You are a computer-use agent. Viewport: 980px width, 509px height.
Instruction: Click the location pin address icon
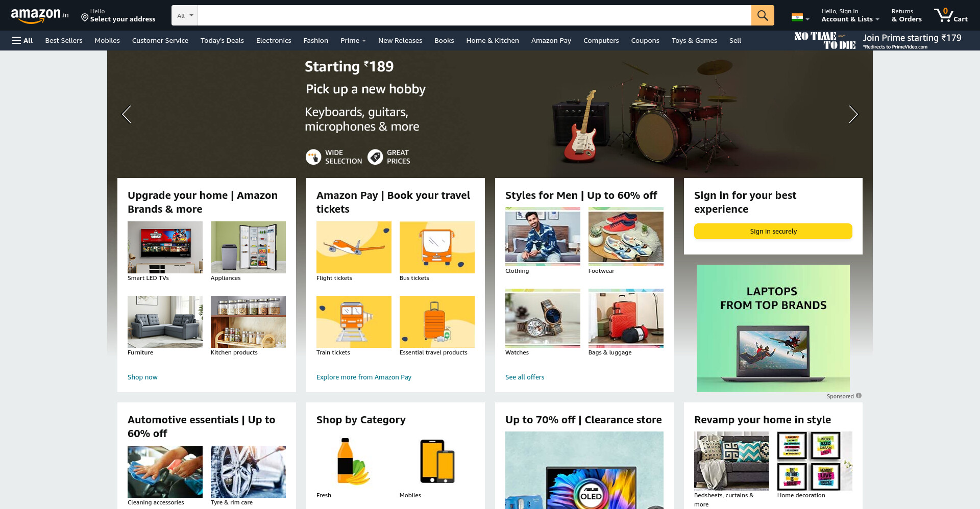[85, 18]
